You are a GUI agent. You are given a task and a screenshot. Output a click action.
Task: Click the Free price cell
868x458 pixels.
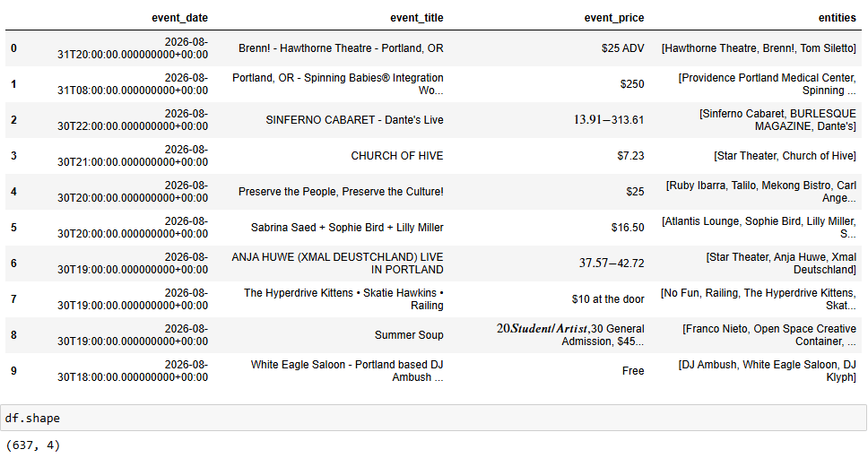click(x=633, y=370)
